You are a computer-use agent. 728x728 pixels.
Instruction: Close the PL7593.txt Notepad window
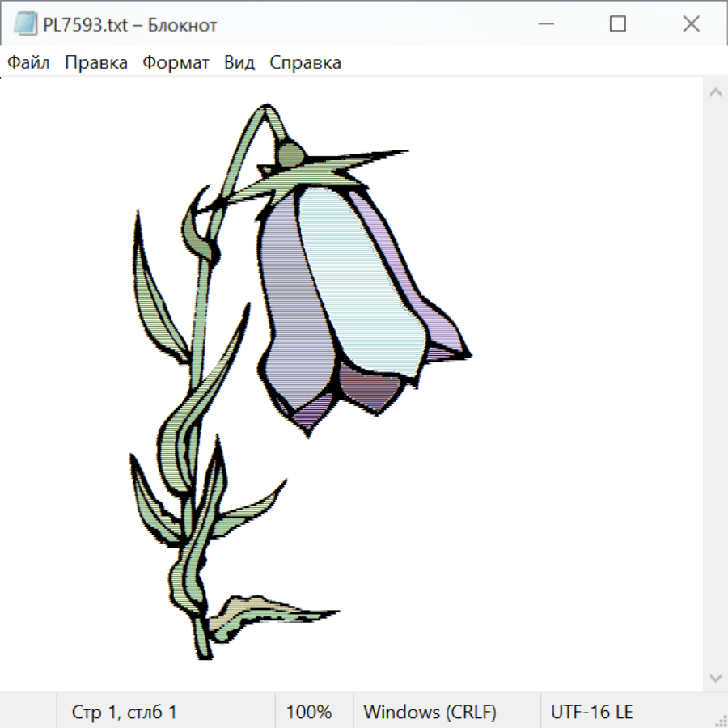click(691, 24)
